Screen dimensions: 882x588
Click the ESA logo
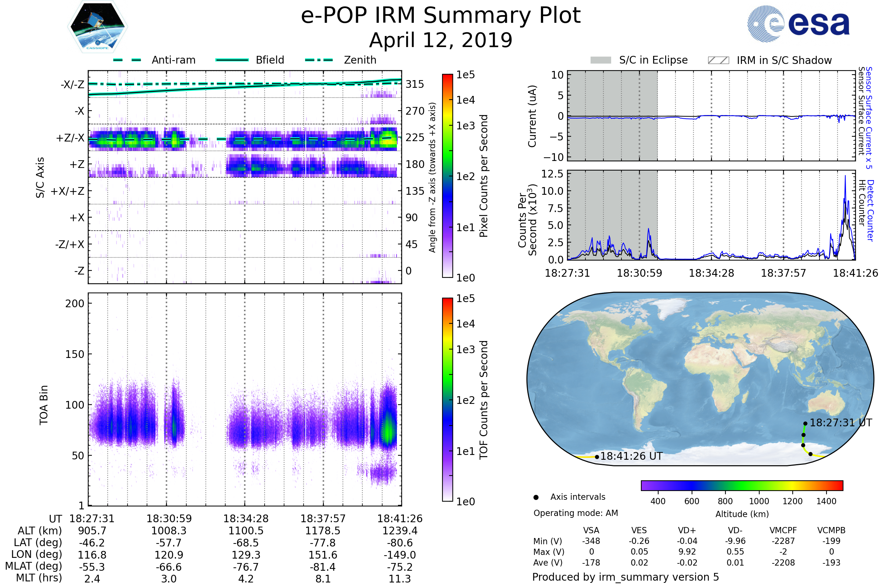(x=798, y=23)
